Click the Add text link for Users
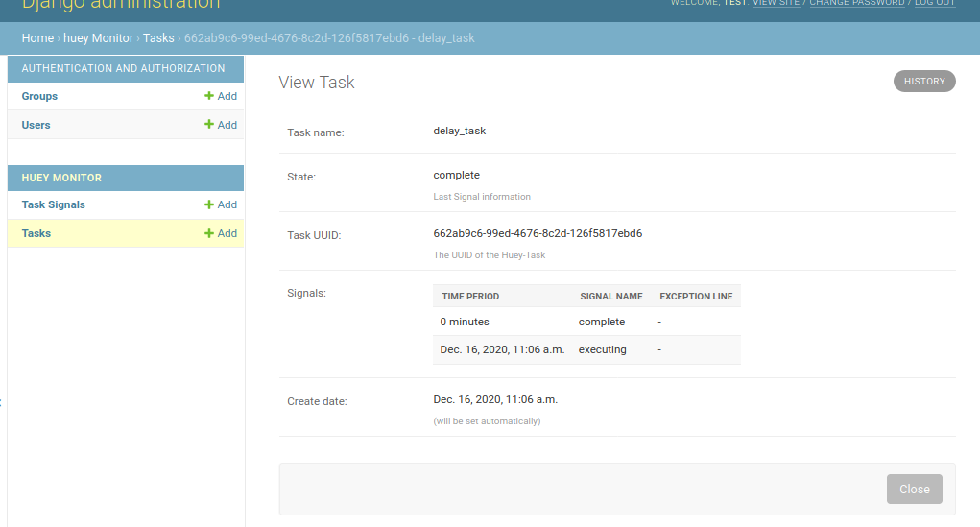 227,125
